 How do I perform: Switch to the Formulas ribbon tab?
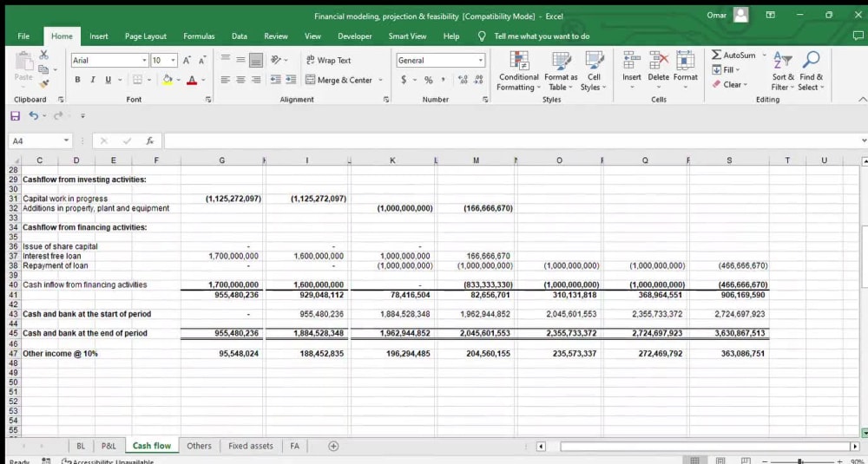coord(199,36)
